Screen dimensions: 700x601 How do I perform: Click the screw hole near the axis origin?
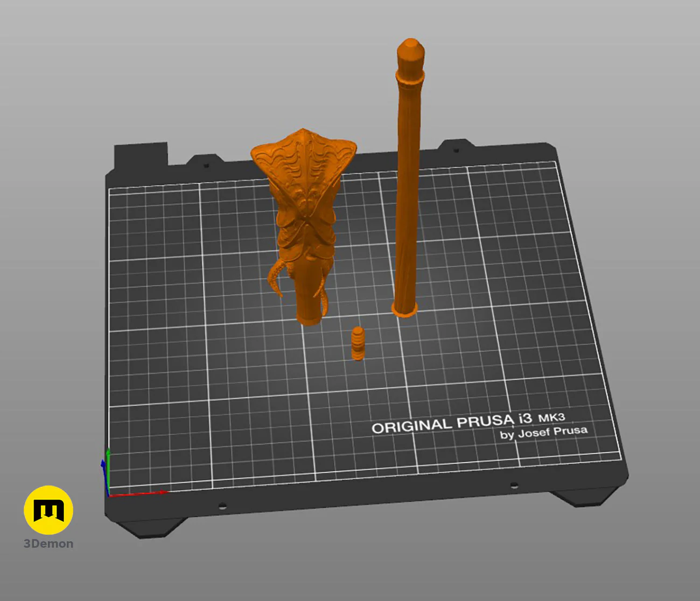click(x=222, y=506)
